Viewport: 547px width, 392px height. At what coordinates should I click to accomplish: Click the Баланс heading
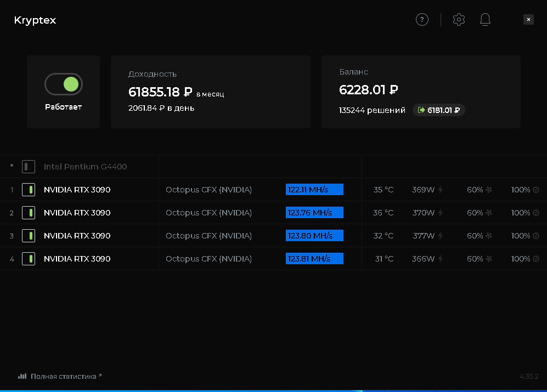pyautogui.click(x=354, y=72)
